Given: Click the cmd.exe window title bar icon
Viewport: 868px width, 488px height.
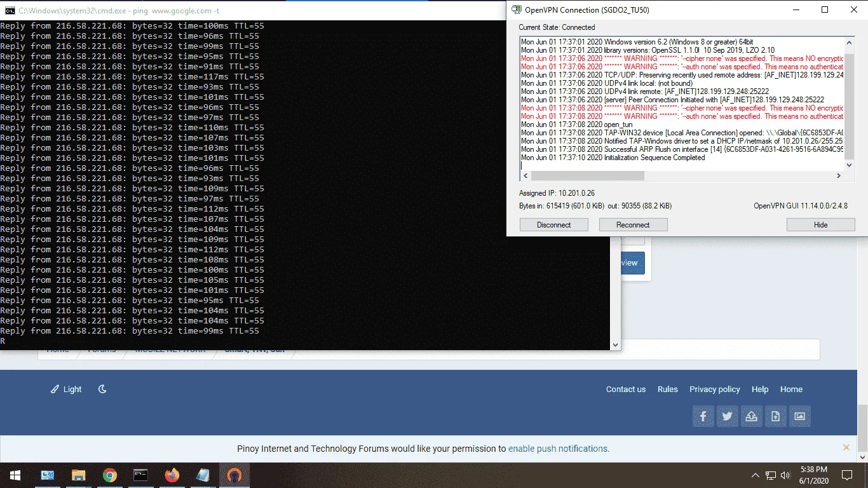Looking at the screenshot, I should [x=10, y=10].
